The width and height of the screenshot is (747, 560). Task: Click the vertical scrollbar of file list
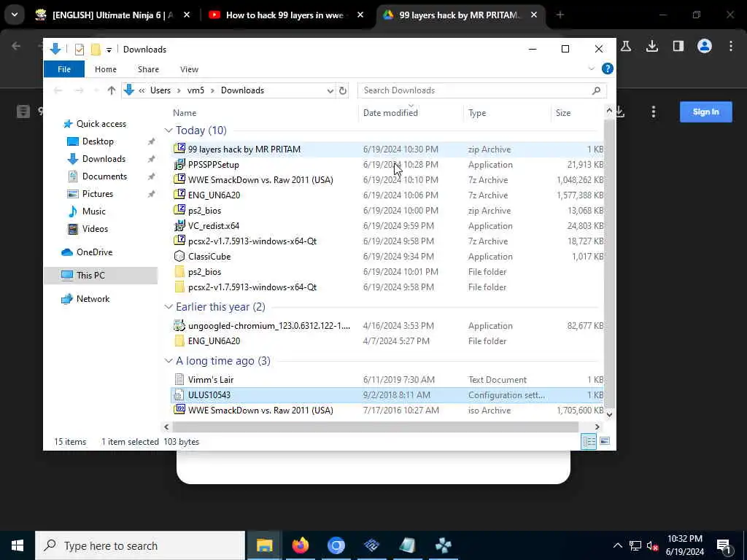tap(609, 262)
